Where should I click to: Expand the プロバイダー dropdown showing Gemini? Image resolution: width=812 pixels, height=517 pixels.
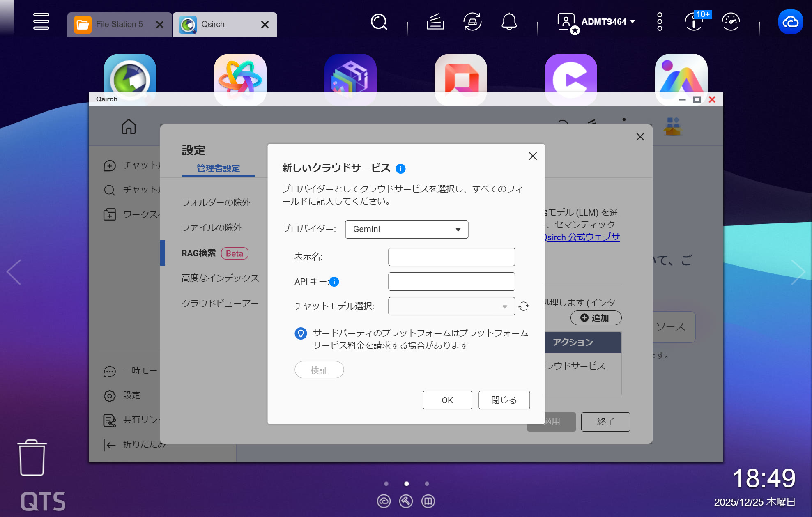click(x=406, y=229)
